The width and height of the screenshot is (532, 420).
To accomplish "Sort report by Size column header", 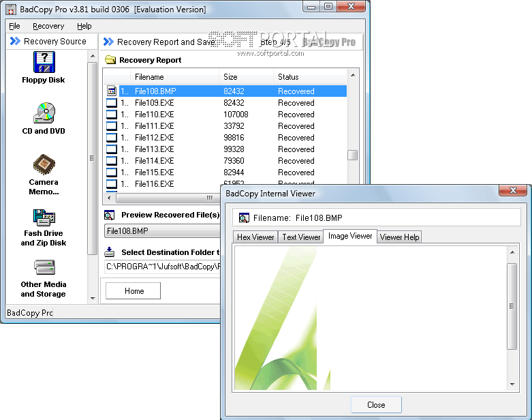I will click(x=247, y=77).
